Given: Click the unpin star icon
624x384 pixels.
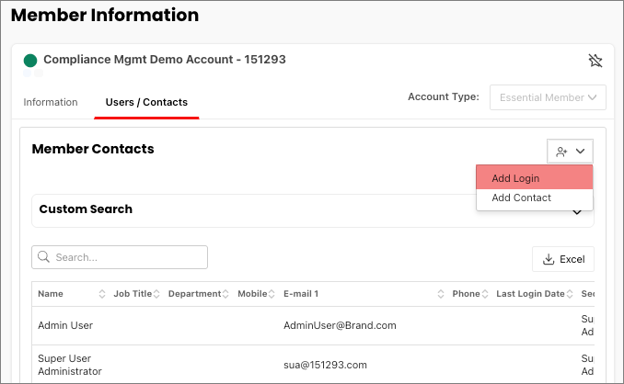Looking at the screenshot, I should click(595, 60).
